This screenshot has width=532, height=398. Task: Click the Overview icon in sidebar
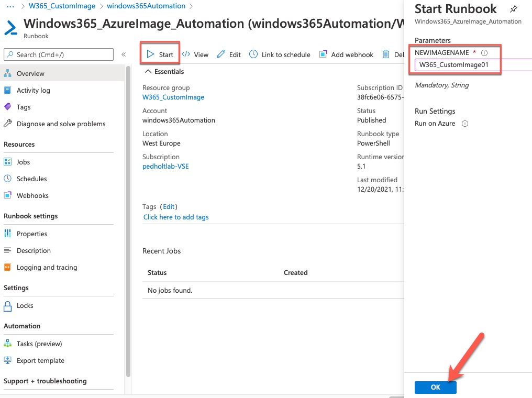[7, 73]
